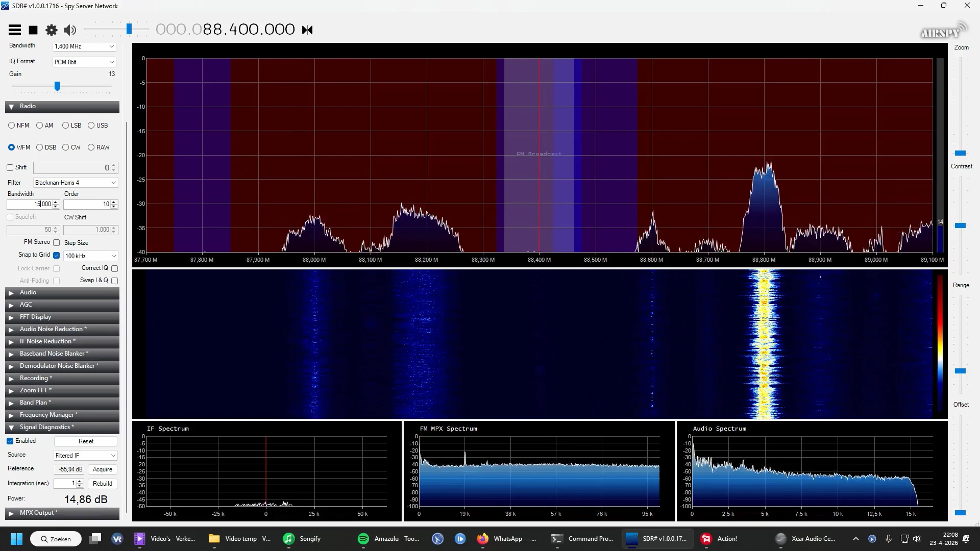Toggle Correct IQ checkbox
This screenshot has width=980, height=551.
click(114, 268)
